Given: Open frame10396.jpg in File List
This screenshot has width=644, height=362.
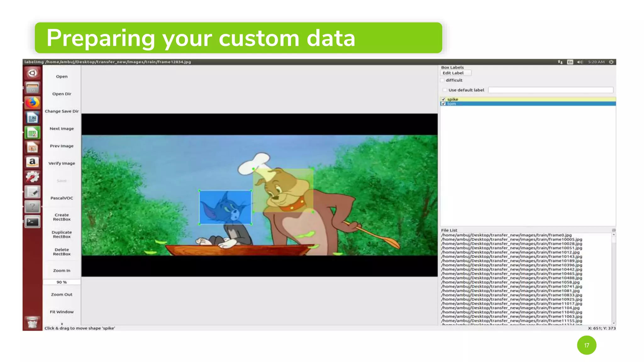Looking at the screenshot, I should pos(512,265).
